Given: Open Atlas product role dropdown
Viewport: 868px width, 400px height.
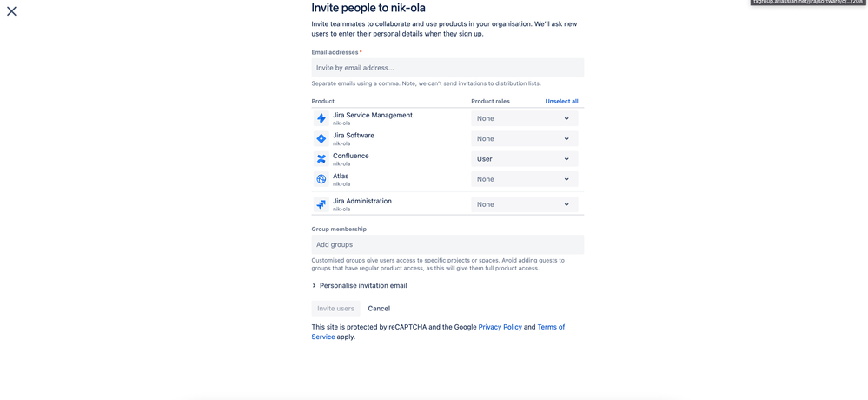Looking at the screenshot, I should click(524, 179).
